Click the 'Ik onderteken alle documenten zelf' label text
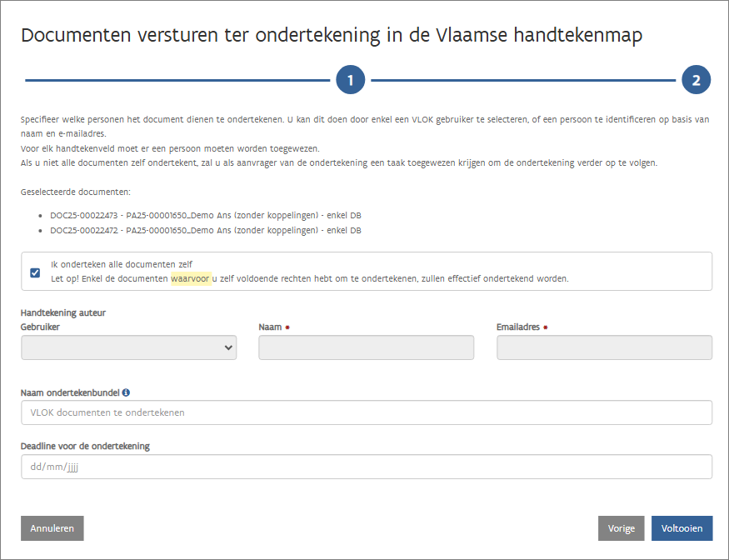729x560 pixels. pyautogui.click(x=122, y=265)
